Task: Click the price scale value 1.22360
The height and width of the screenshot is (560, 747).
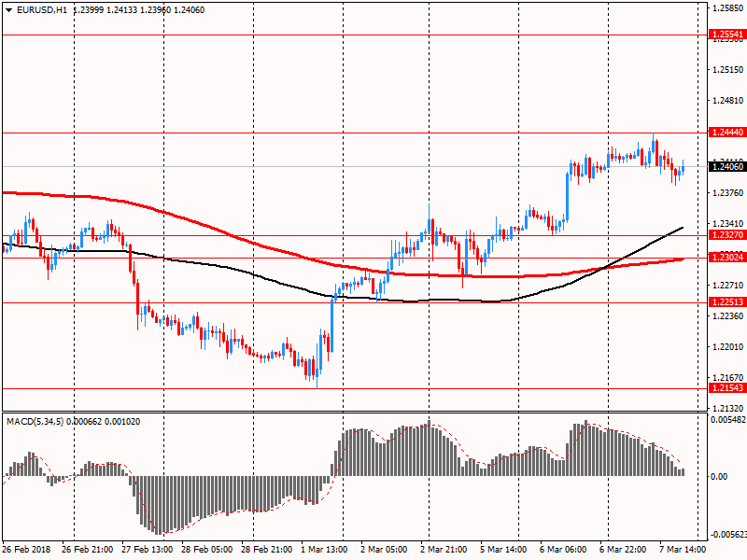Action: point(728,316)
